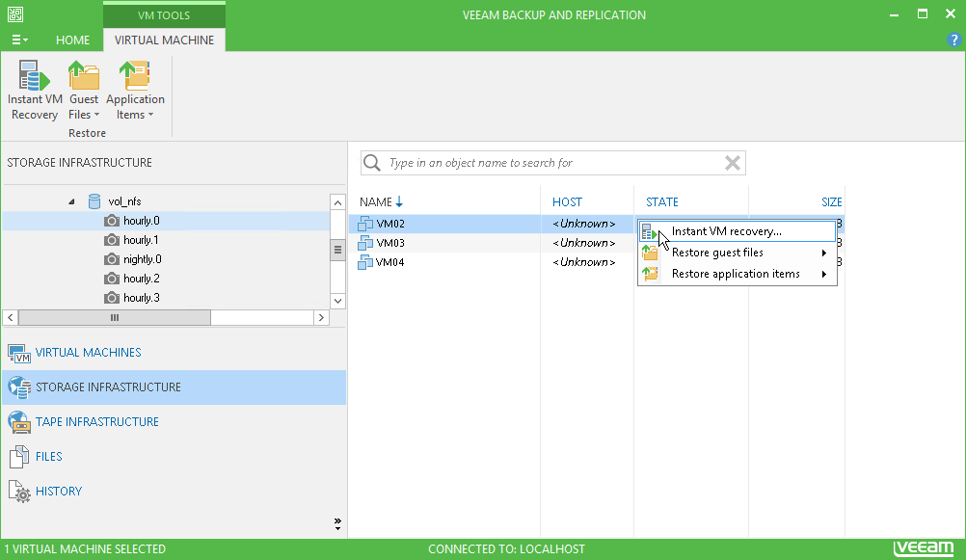
Task: Click the Storage Infrastructure globe icon
Action: (x=19, y=387)
